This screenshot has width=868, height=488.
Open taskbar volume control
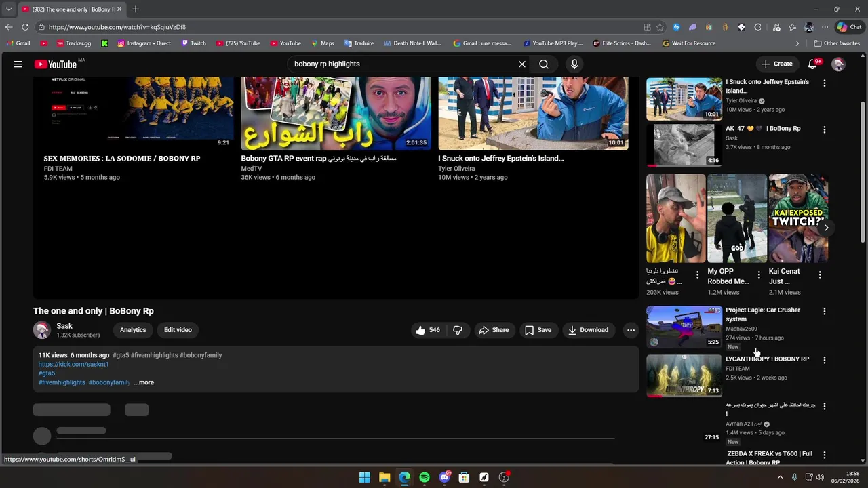click(820, 477)
